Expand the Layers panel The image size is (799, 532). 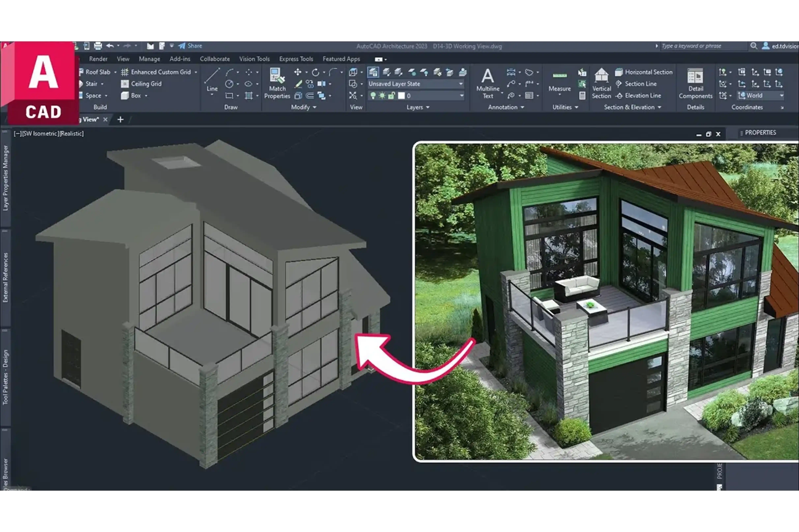click(x=418, y=107)
